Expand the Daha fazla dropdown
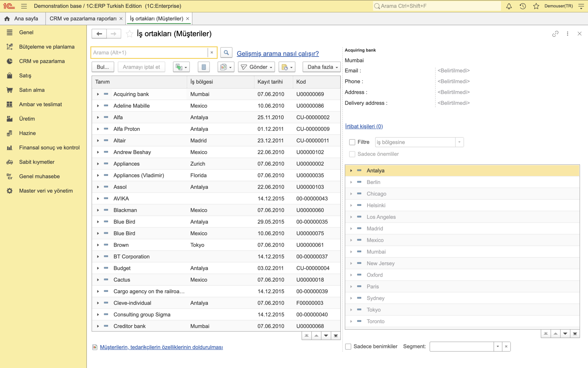The width and height of the screenshot is (588, 368). pyautogui.click(x=322, y=67)
